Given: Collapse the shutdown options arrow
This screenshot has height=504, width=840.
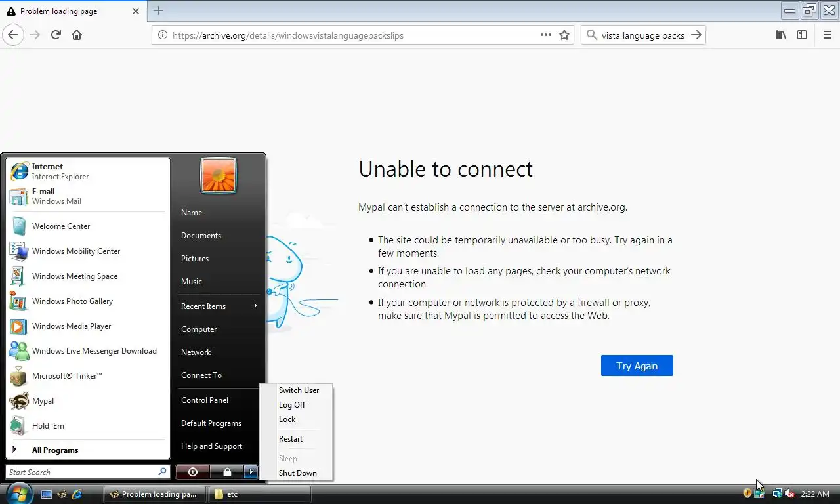Looking at the screenshot, I should (251, 472).
